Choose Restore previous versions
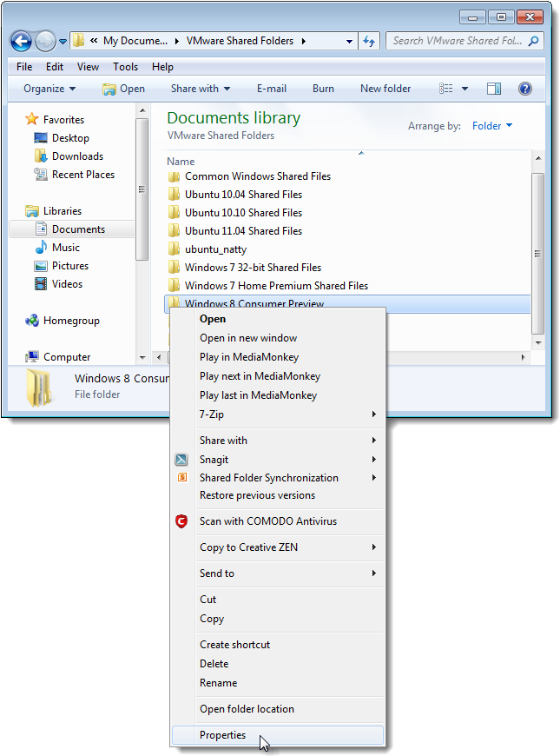Screen dimensions: 560x756 point(278,495)
